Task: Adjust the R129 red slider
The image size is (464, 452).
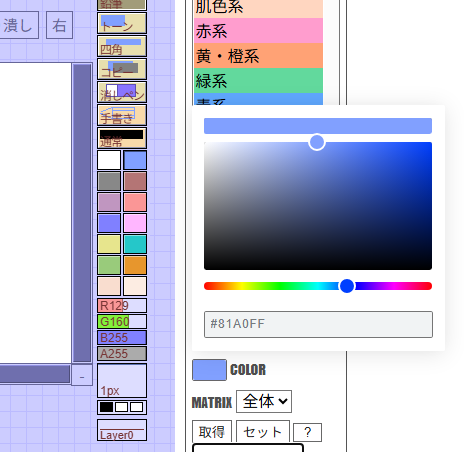Action: click(122, 306)
